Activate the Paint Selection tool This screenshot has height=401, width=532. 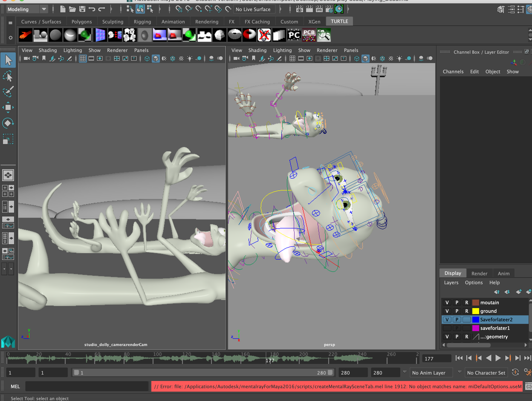8,92
